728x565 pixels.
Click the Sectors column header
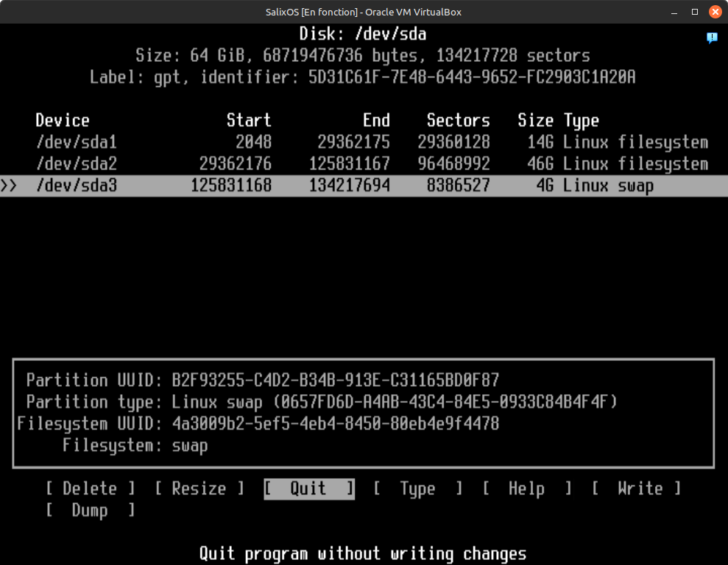[x=458, y=121]
